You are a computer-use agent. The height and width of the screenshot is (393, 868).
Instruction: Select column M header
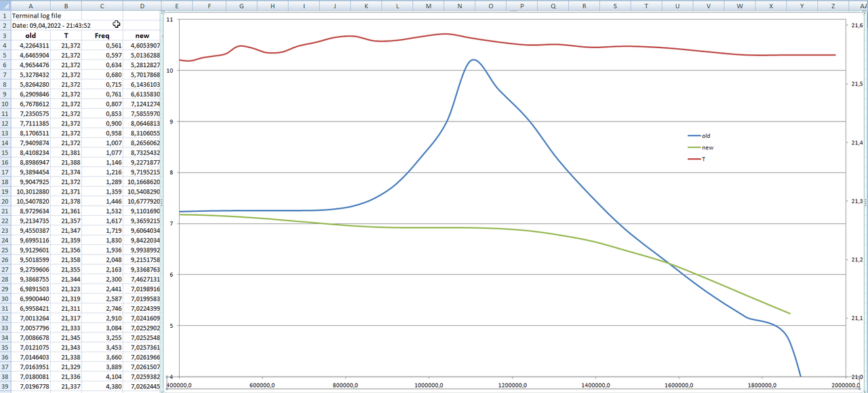[429, 5]
